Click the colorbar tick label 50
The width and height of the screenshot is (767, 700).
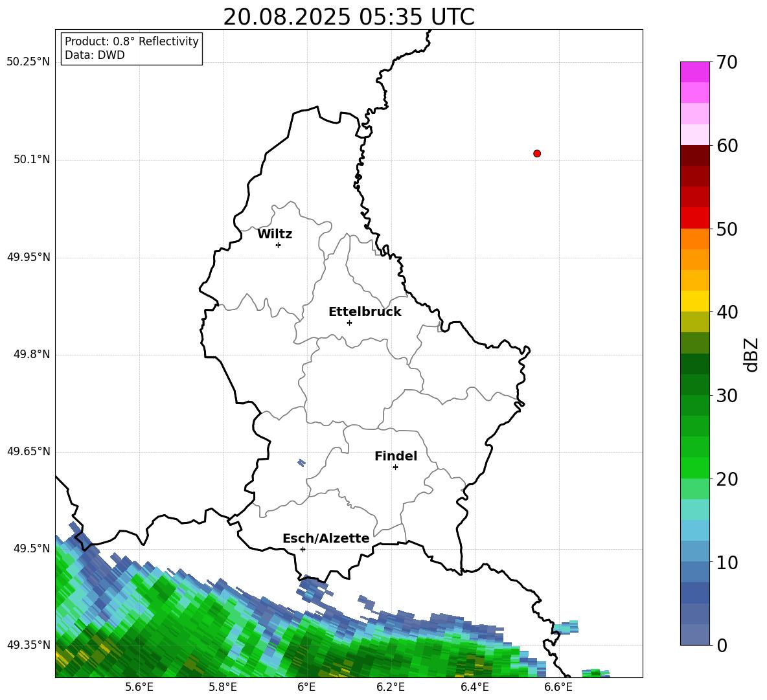tap(727, 229)
